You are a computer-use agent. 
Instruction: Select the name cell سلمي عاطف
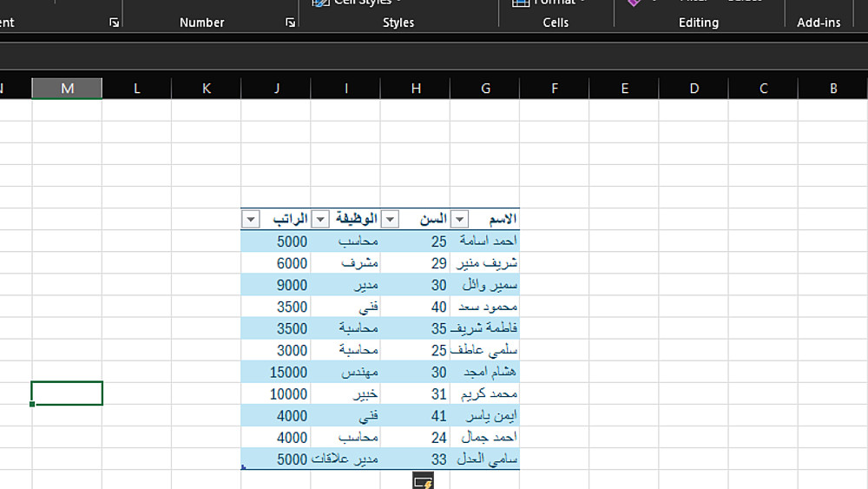pos(485,350)
